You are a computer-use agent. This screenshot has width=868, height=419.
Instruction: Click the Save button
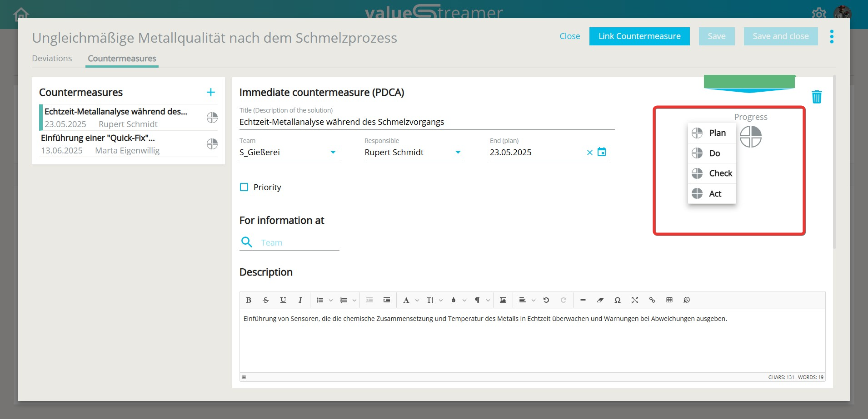(716, 36)
